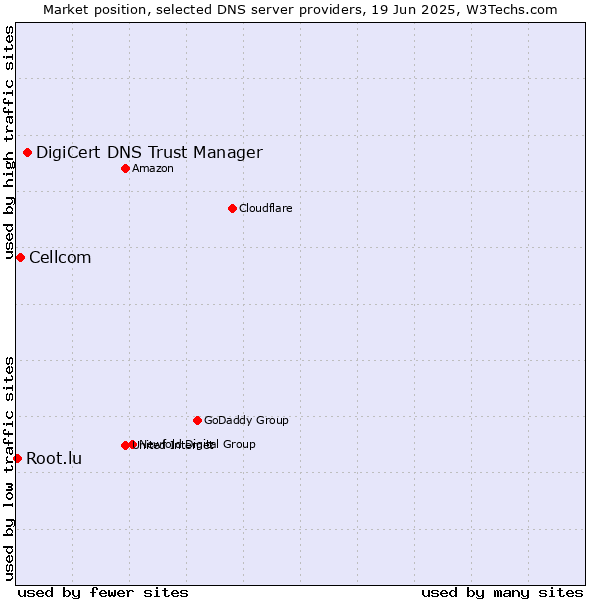The image size is (600, 600).
Task: Click the 'used by low traffic sites' axis label
Action: point(9,469)
